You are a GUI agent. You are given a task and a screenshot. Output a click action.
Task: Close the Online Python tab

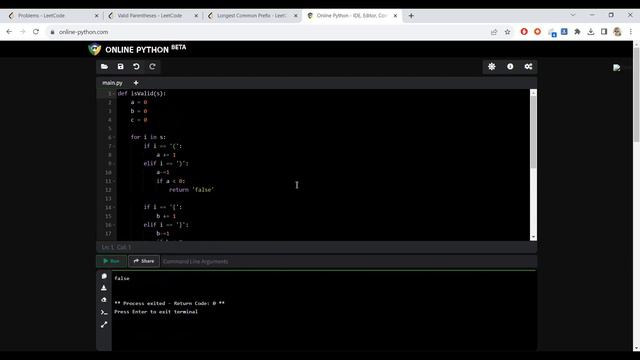[395, 16]
